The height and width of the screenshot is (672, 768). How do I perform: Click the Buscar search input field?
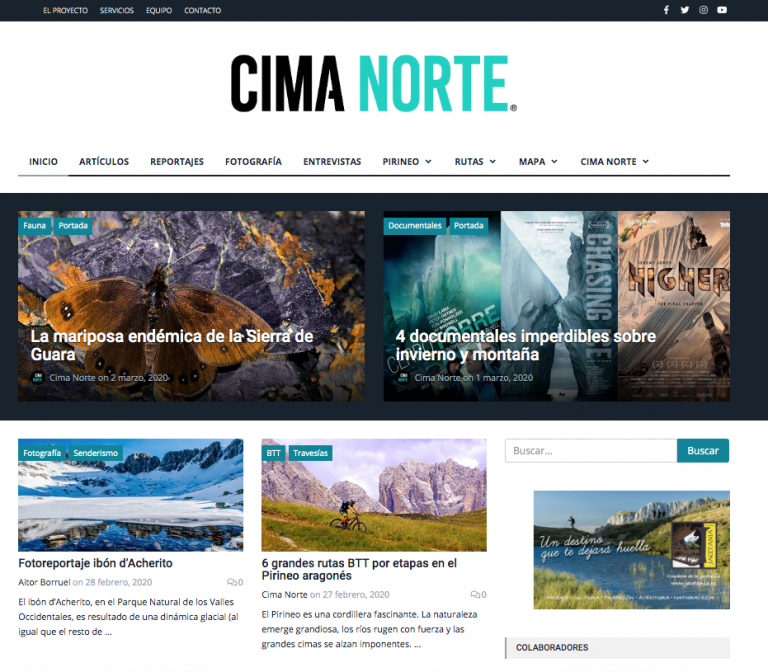tap(590, 451)
